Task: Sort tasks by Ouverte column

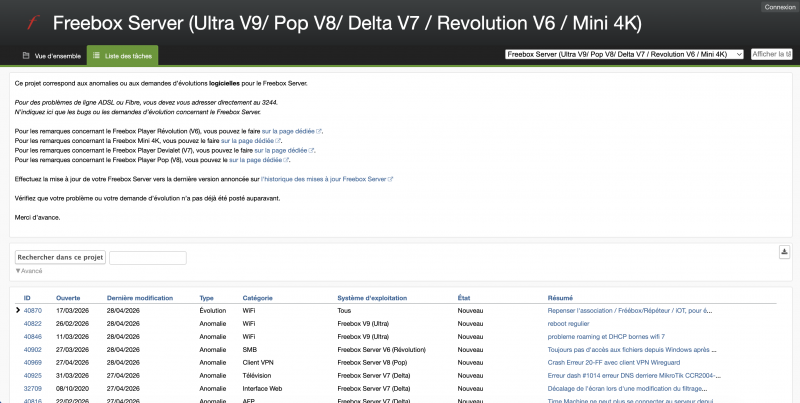Action: click(68, 298)
